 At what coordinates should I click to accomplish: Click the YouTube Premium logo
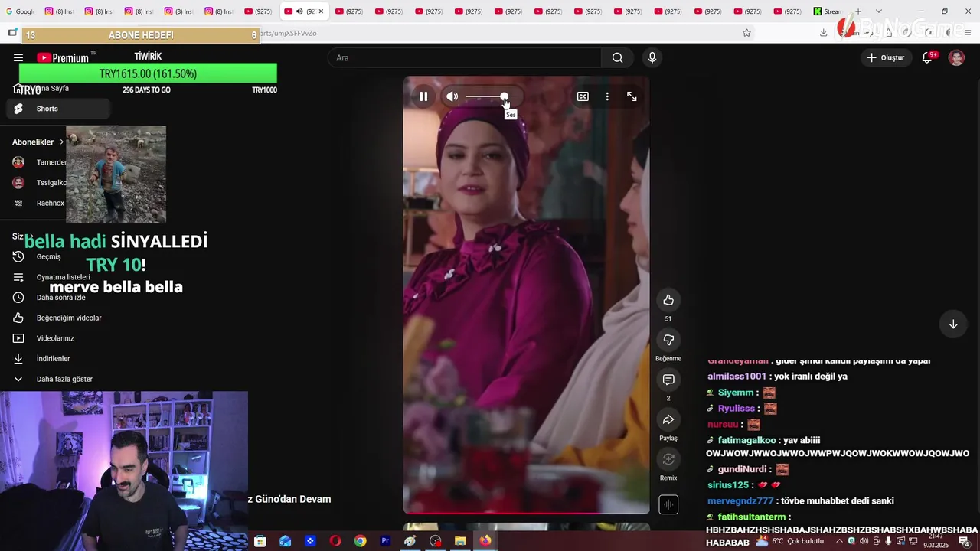coord(63,57)
